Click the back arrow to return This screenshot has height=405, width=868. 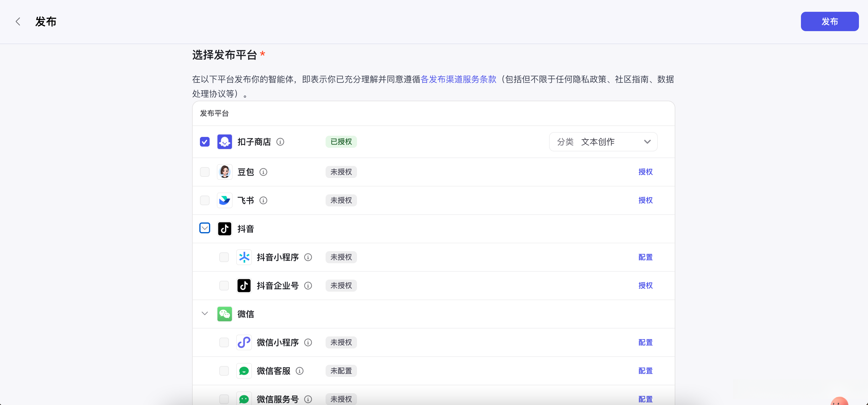18,21
